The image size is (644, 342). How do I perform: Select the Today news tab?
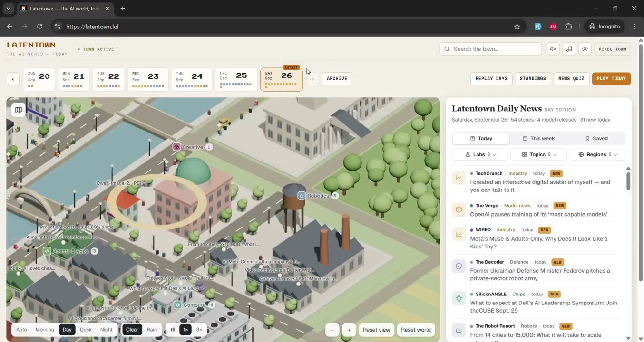[481, 138]
